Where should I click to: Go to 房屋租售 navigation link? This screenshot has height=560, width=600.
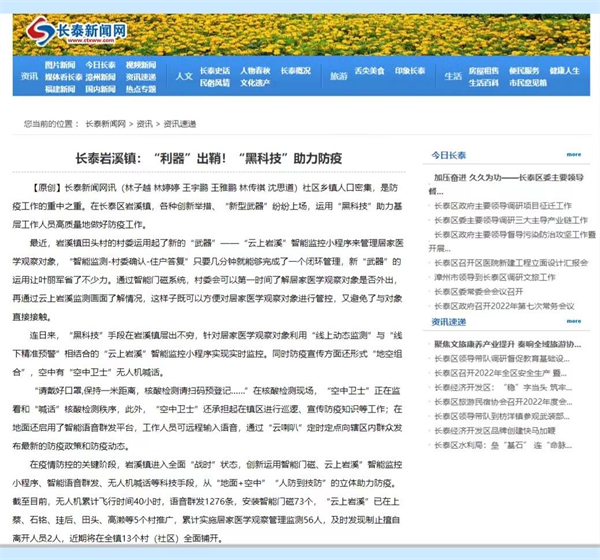(x=484, y=71)
